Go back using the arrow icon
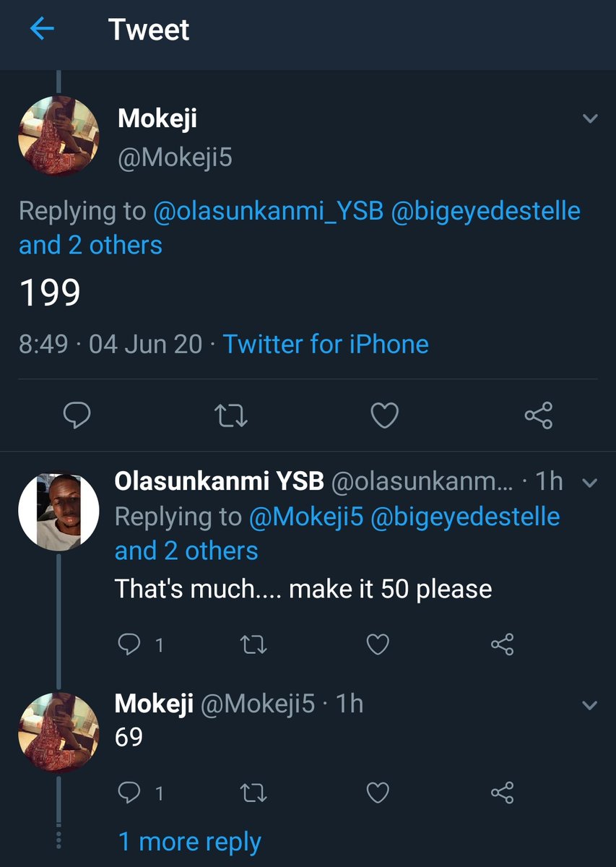The height and width of the screenshot is (867, 616). [42, 30]
